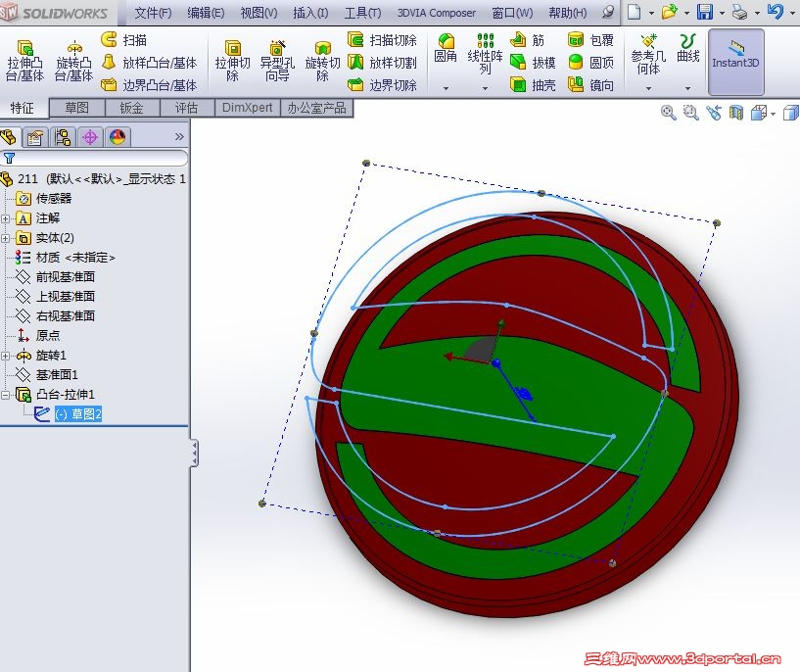Click the Save disk icon
The width and height of the screenshot is (800, 672).
tap(705, 11)
